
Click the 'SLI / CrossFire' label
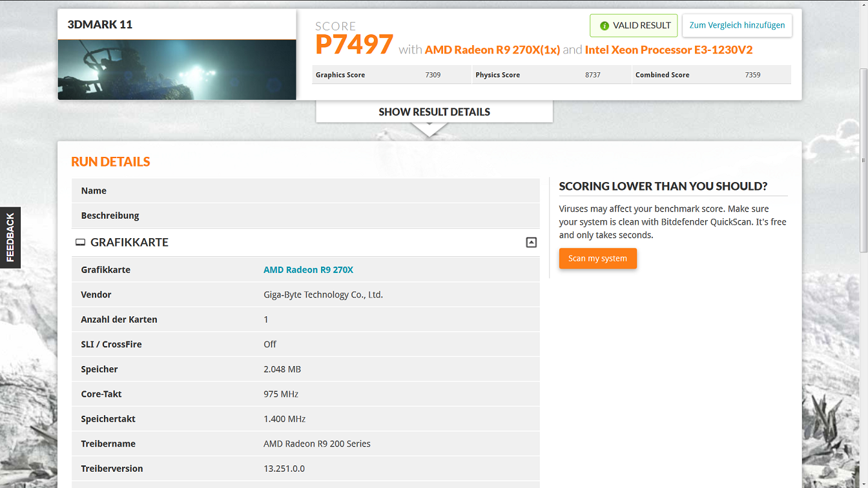point(111,345)
